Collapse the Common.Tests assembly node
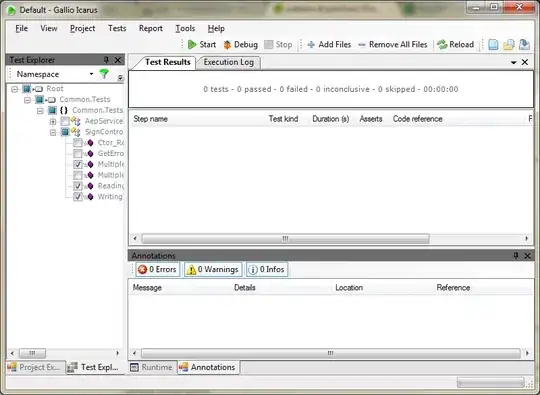This screenshot has height=395, width=540. (x=27, y=100)
